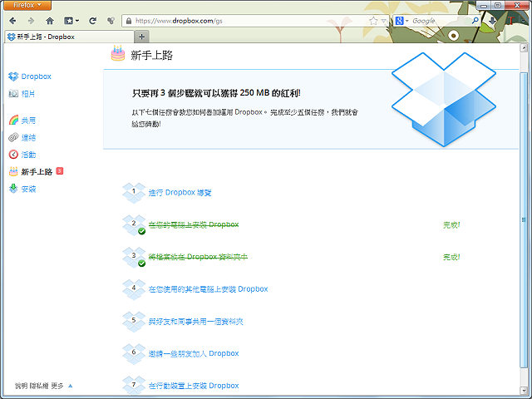Click the padlock site identity icon
This screenshot has width=532, height=399.
pyautogui.click(x=129, y=21)
